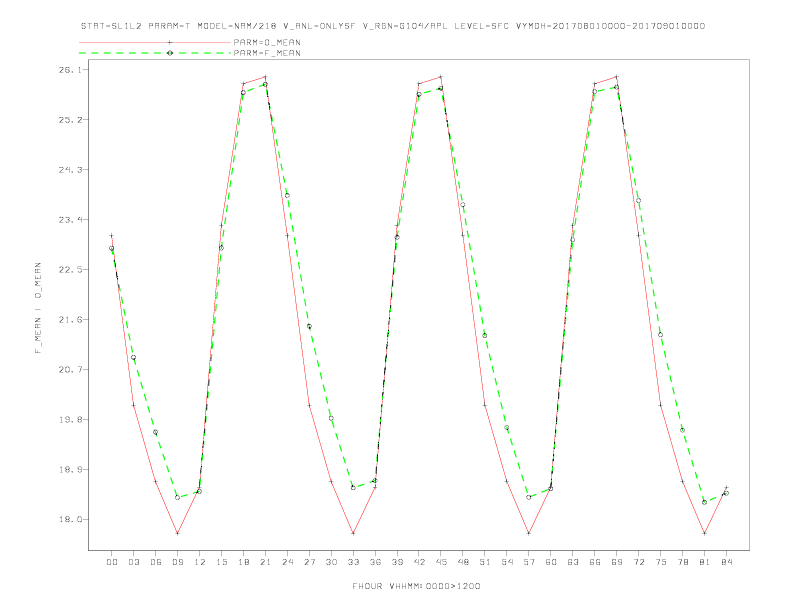Image resolution: width=792 pixels, height=612 pixels.
Task: Click the x-axis tick label 84
Action: coord(726,562)
